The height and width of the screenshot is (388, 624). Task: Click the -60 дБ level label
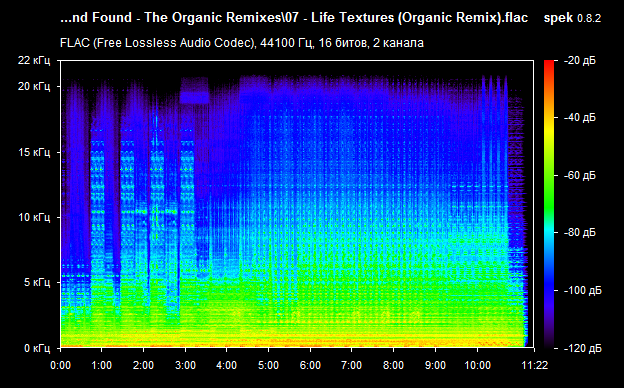click(580, 175)
